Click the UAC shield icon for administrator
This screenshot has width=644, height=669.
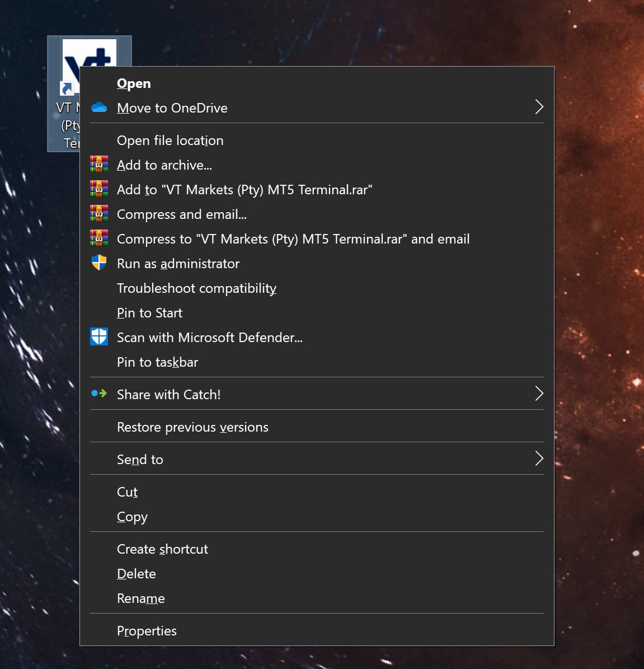(x=99, y=263)
